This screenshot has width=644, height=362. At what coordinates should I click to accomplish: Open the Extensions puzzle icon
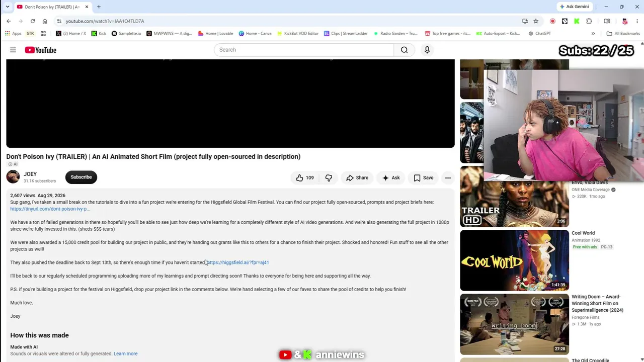tap(589, 21)
